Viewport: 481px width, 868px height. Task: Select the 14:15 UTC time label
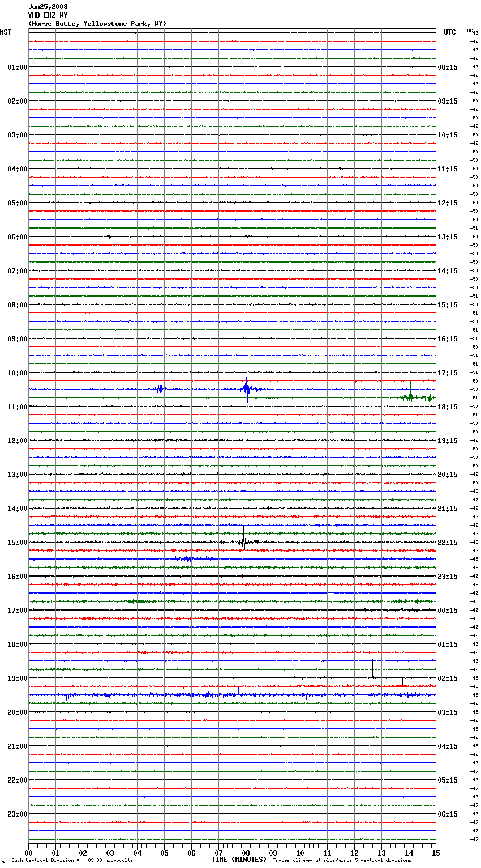coord(448,271)
